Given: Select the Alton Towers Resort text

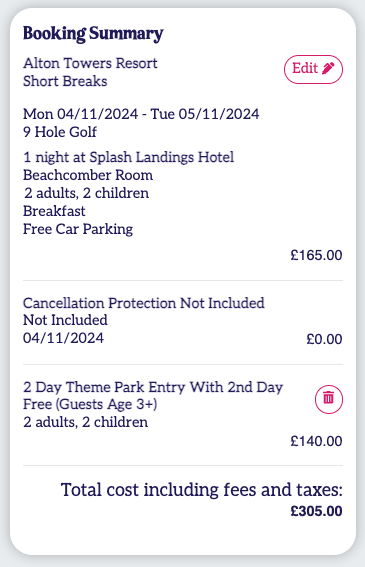Looking at the screenshot, I should pyautogui.click(x=90, y=63).
